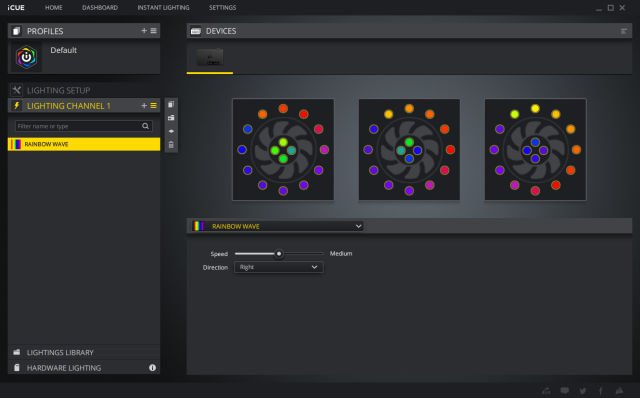Open the Direction dropdown set to Right

coord(279,267)
